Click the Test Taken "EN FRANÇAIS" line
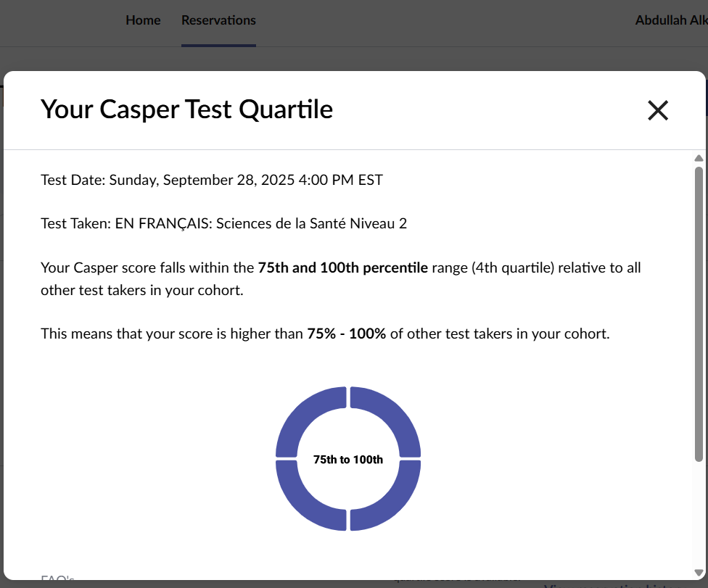Viewport: 708px width, 588px height. pos(223,223)
